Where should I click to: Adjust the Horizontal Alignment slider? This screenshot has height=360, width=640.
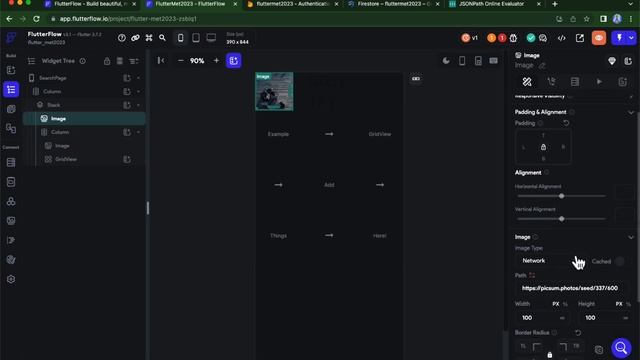point(561,196)
